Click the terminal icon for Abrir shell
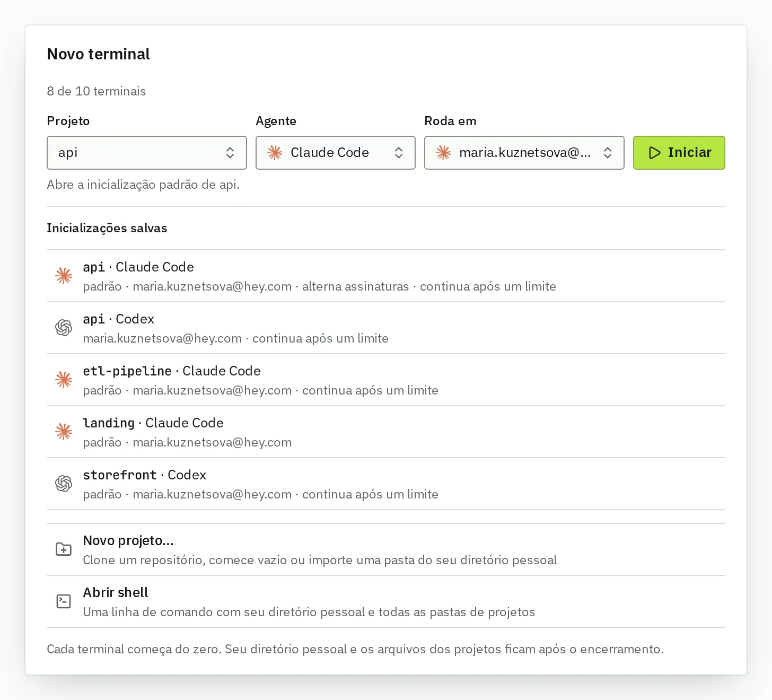The width and height of the screenshot is (772, 700). click(x=64, y=601)
